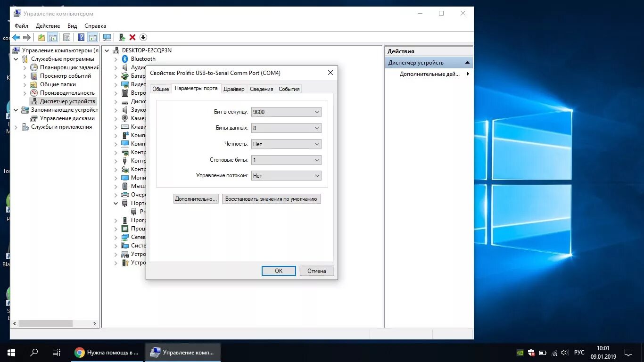Click the Scan for hardware changes monitor icon
This screenshot has height=362, width=644.
click(107, 37)
